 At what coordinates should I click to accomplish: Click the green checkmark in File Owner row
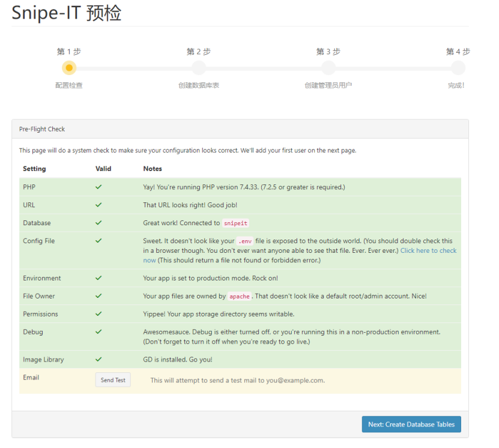point(98,295)
